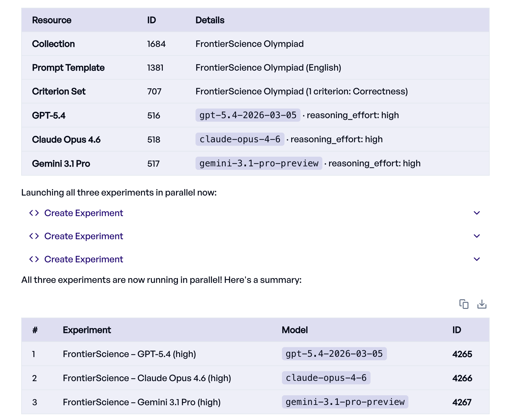Click the Criterion Set details text
This screenshot has height=420, width=524.
(x=301, y=91)
